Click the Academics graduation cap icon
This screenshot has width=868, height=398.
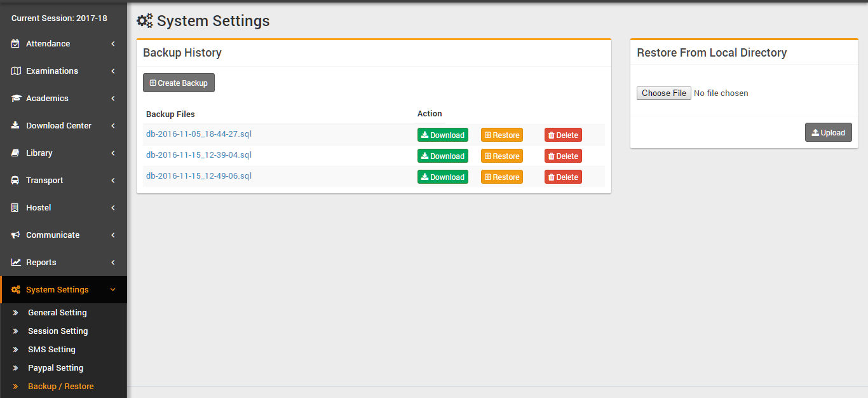16,99
